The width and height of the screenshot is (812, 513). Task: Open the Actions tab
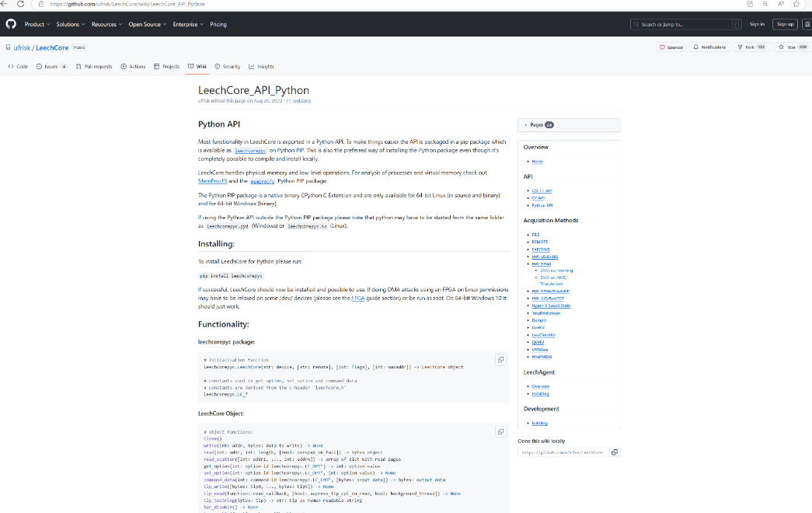[x=133, y=66]
